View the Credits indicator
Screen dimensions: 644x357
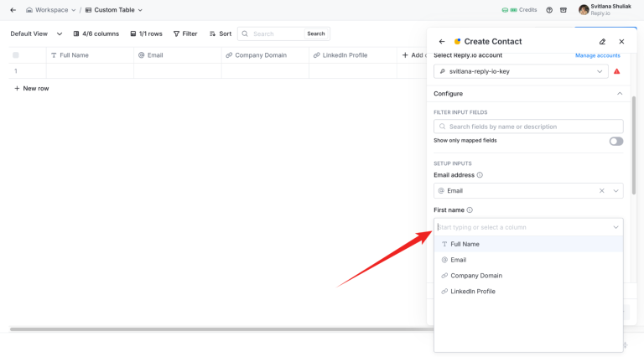519,10
